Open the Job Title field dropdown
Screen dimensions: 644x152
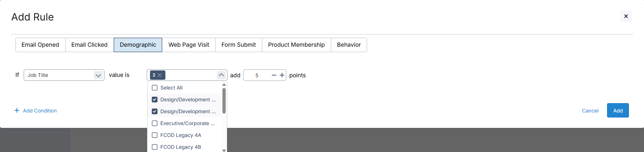(98, 75)
